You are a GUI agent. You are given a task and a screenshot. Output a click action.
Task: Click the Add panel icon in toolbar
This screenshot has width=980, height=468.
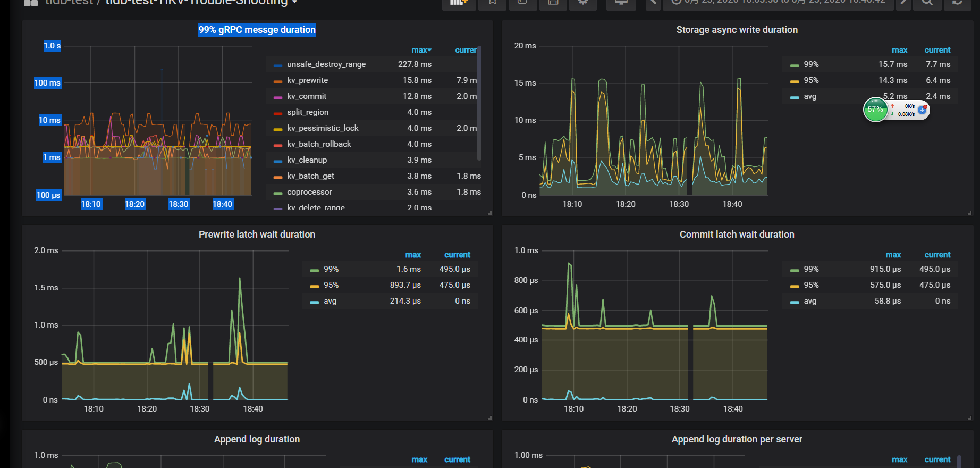coord(459,3)
